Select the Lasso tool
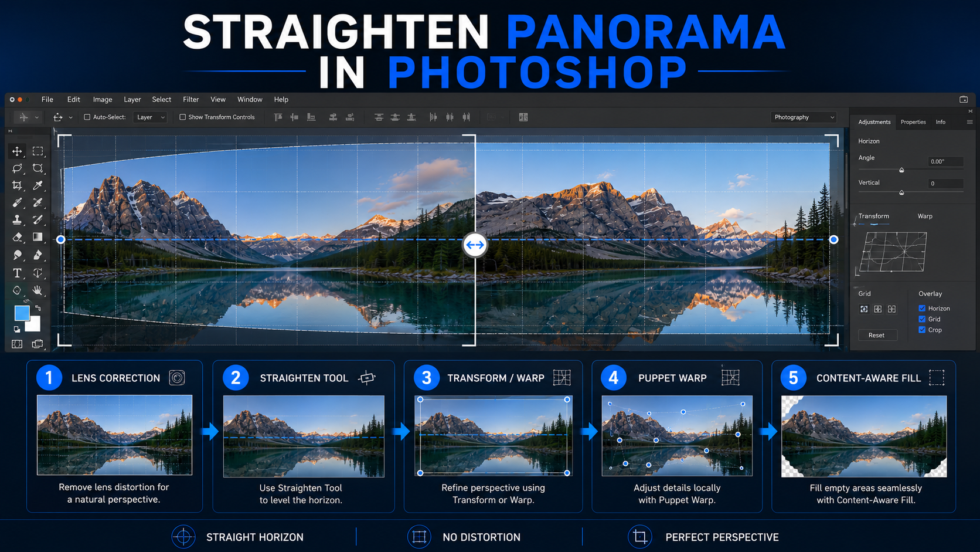The height and width of the screenshot is (552, 980). tap(17, 168)
